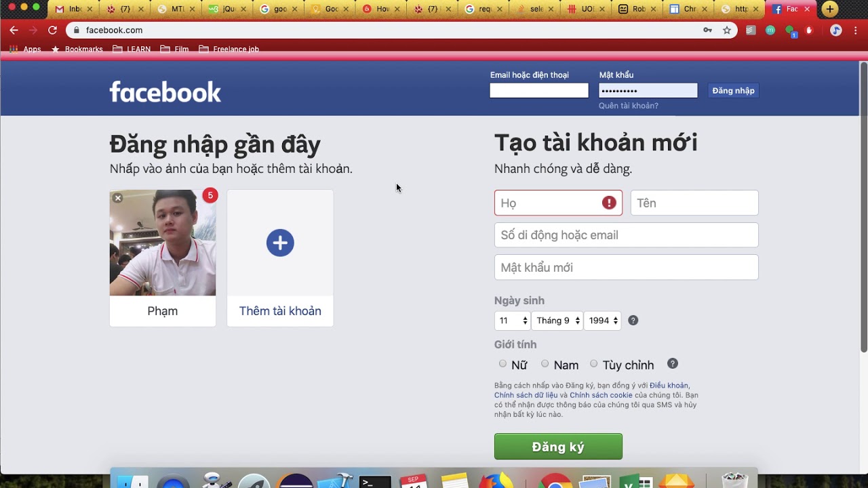Click the Mật khẩu login password field
The image size is (868, 488).
tap(648, 91)
